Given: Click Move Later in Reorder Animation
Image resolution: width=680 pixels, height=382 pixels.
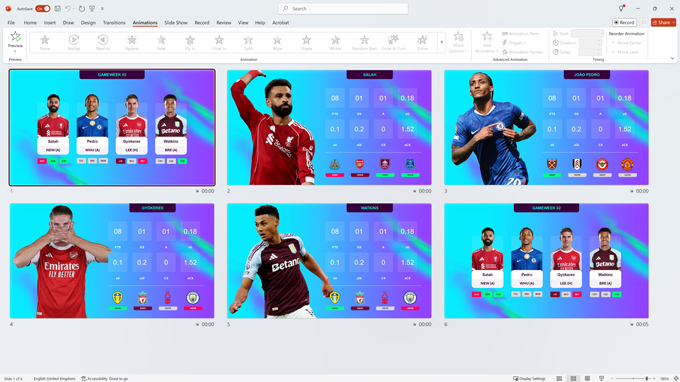Looking at the screenshot, I should (625, 52).
